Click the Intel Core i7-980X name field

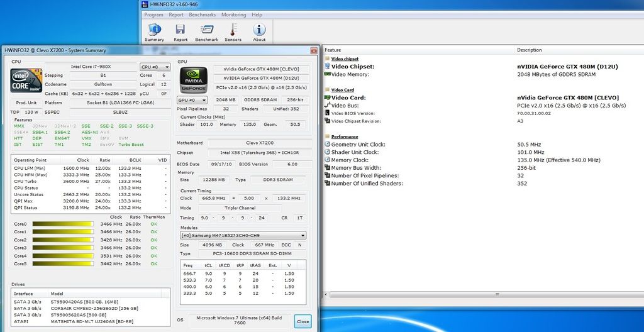click(x=91, y=67)
